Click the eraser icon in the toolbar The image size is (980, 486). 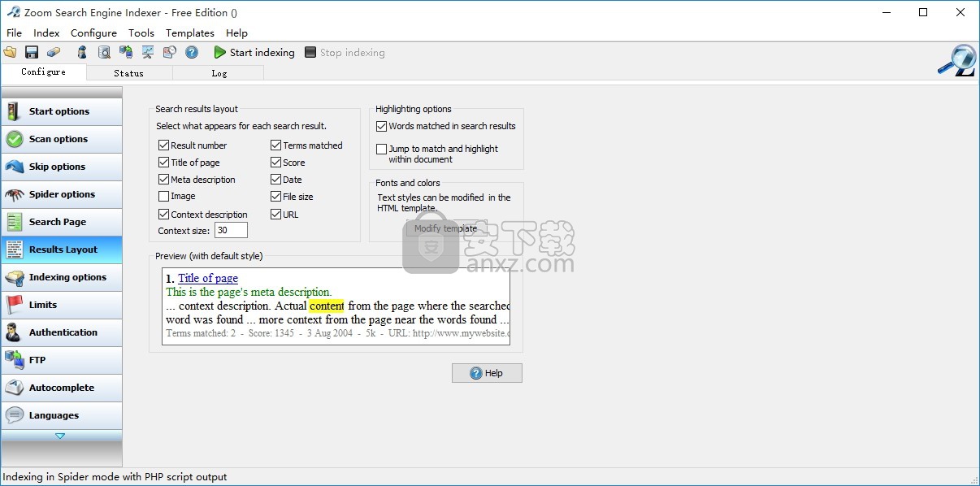point(54,53)
